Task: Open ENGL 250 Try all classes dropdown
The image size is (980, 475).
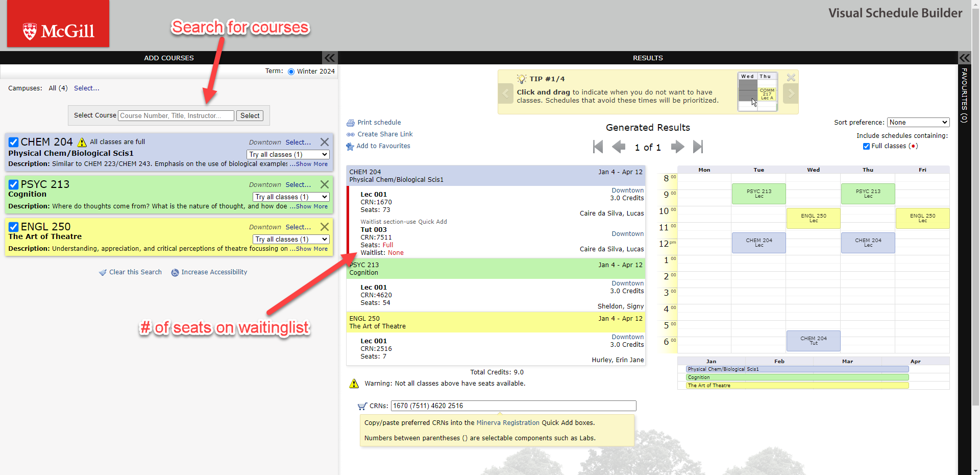Action: coord(291,239)
